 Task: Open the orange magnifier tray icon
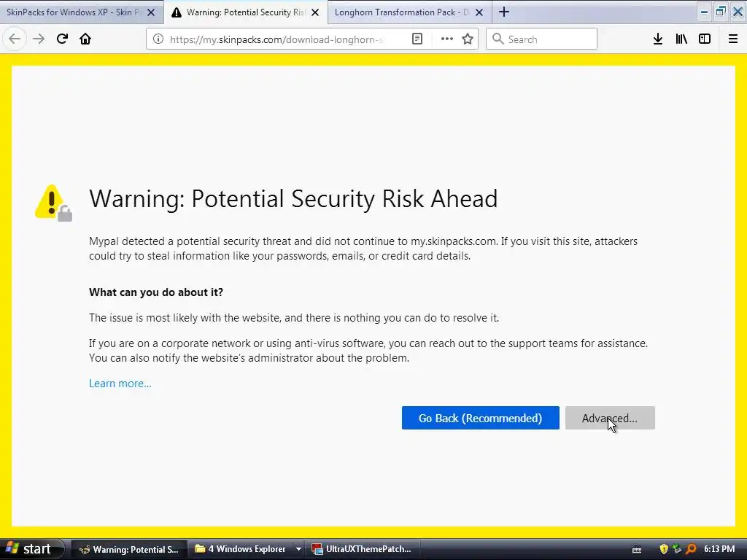click(x=691, y=549)
